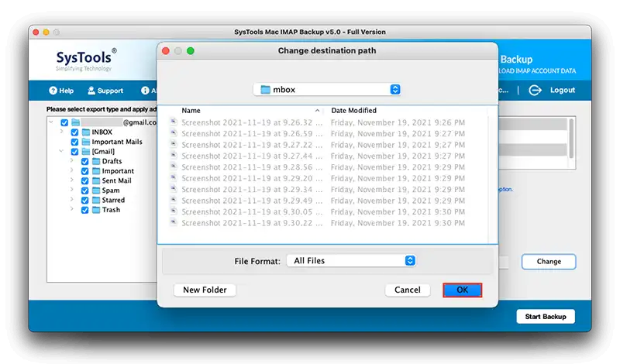Close the Change destination path dialog
Image resolution: width=620 pixels, height=364 pixels.
166,51
